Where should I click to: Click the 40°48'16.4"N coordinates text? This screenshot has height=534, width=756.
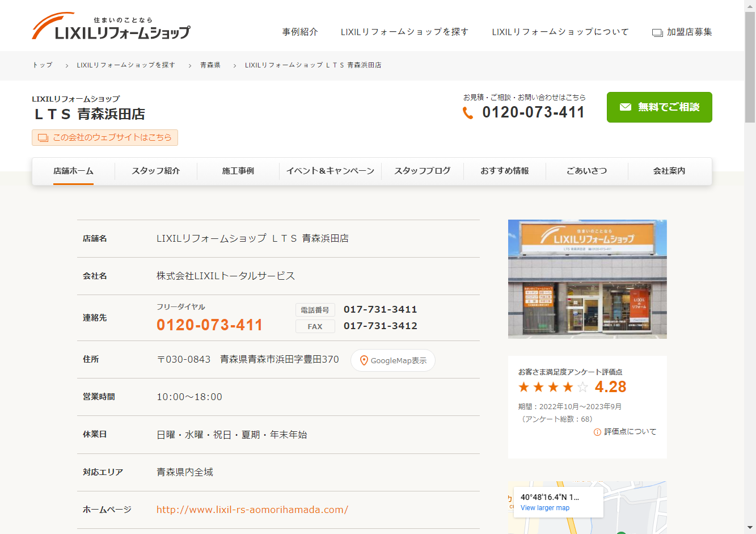click(x=550, y=497)
